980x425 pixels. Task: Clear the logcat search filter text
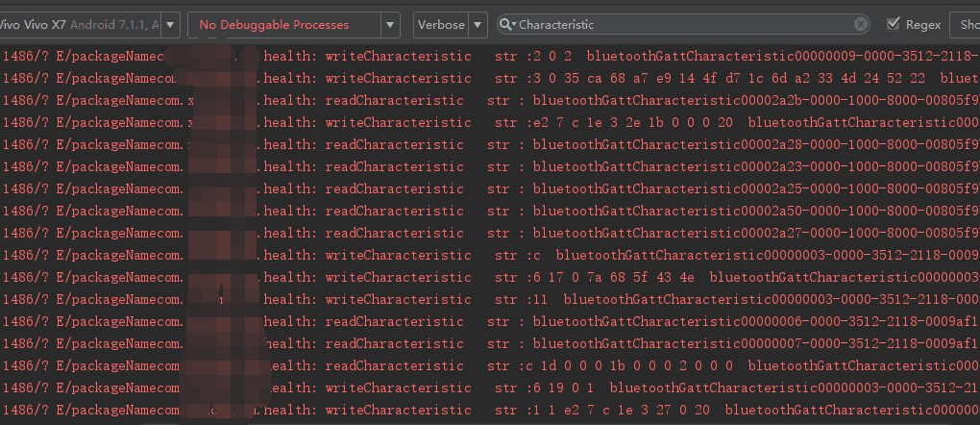(x=861, y=24)
